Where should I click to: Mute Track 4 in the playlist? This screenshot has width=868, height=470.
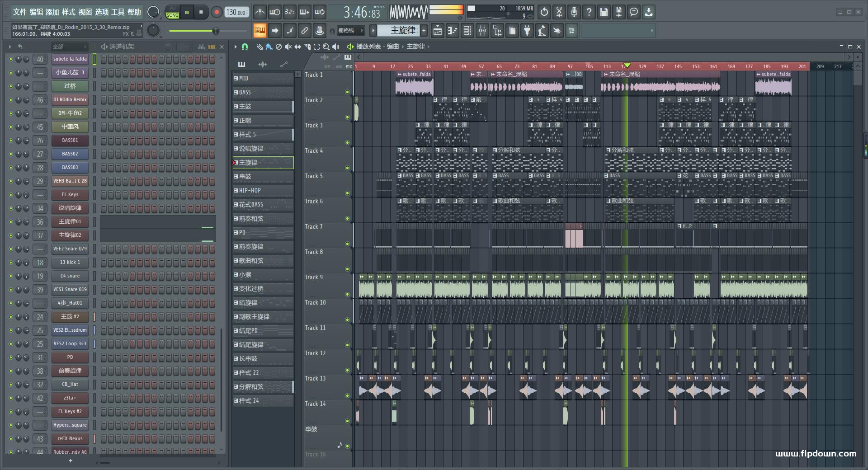click(347, 168)
